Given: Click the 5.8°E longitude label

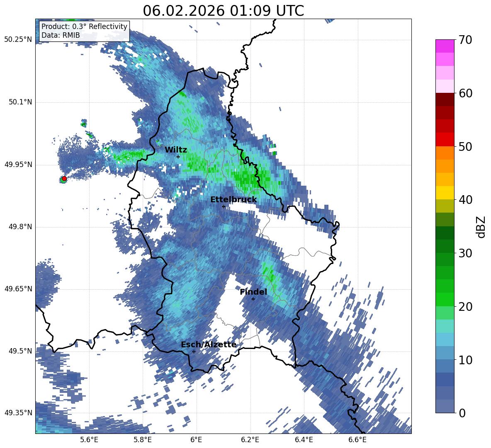Looking at the screenshot, I should click(x=143, y=440).
